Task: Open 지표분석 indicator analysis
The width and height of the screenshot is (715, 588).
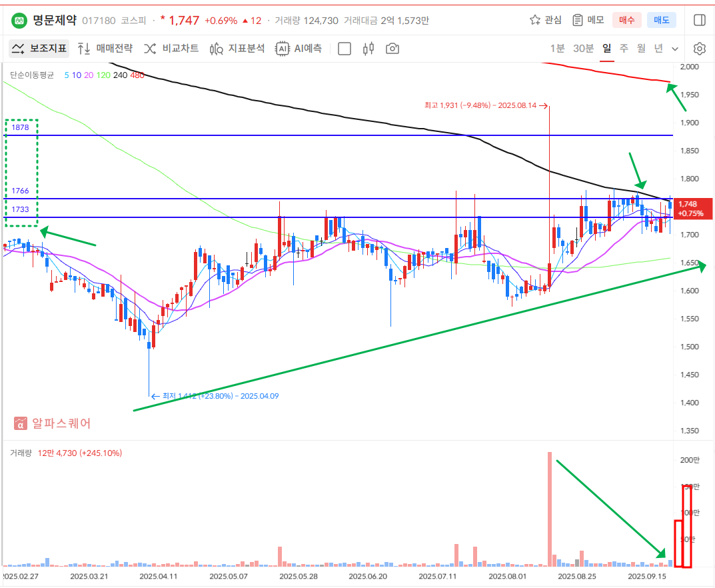Action: [x=237, y=49]
